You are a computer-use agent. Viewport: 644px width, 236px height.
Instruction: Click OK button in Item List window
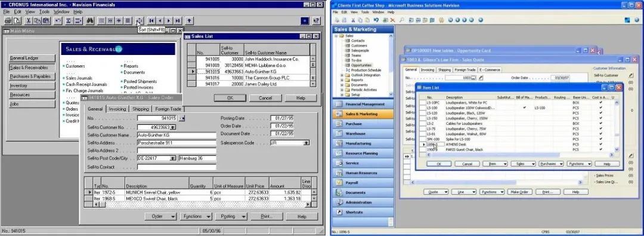pos(439,164)
